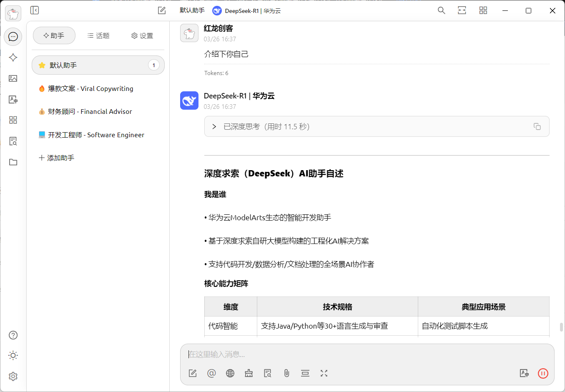This screenshot has width=565, height=392.
Task: Open the DeepSeek-R1 | 华为云 model selector
Action: [x=246, y=10]
